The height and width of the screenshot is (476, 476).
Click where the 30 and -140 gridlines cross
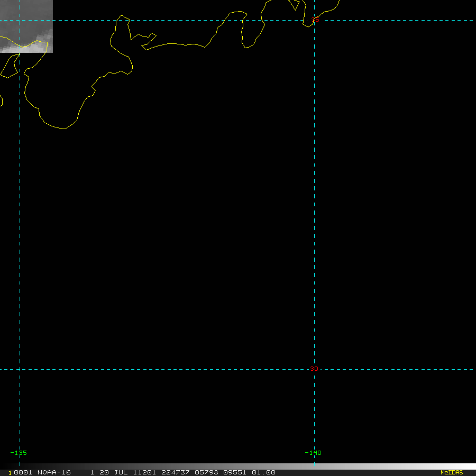coord(314,369)
